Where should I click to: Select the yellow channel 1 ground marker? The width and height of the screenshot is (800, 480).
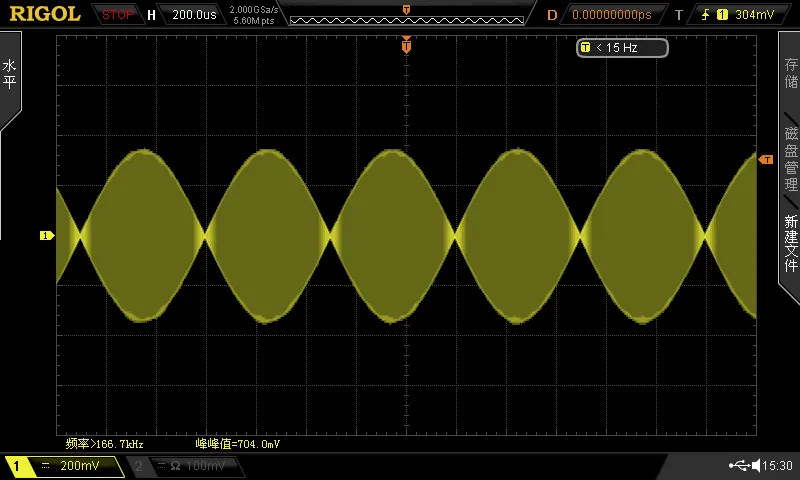[47, 235]
